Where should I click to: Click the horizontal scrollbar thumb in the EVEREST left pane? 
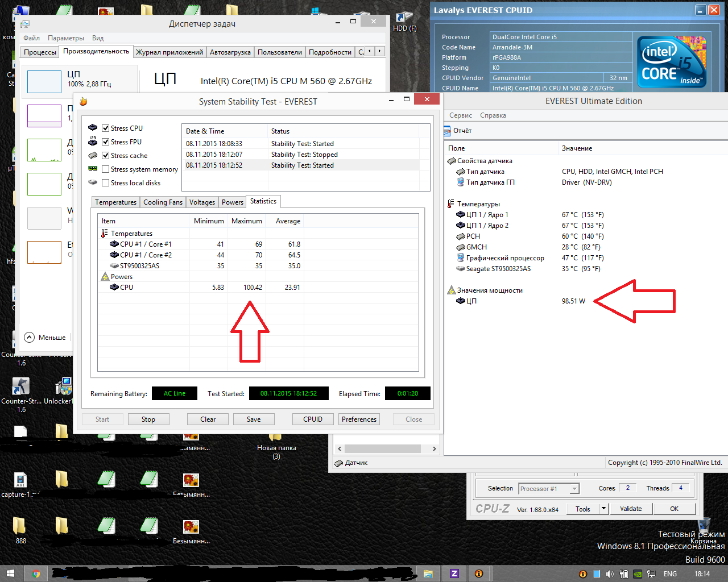(x=382, y=448)
